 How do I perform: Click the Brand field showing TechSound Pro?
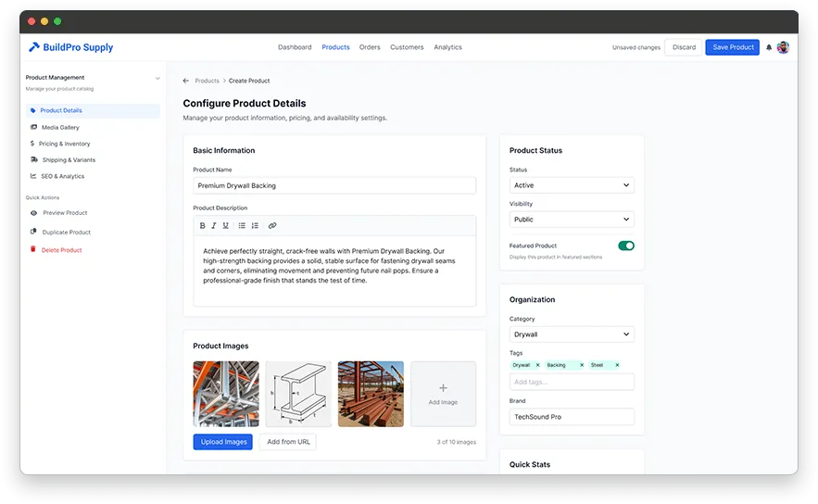[572, 417]
